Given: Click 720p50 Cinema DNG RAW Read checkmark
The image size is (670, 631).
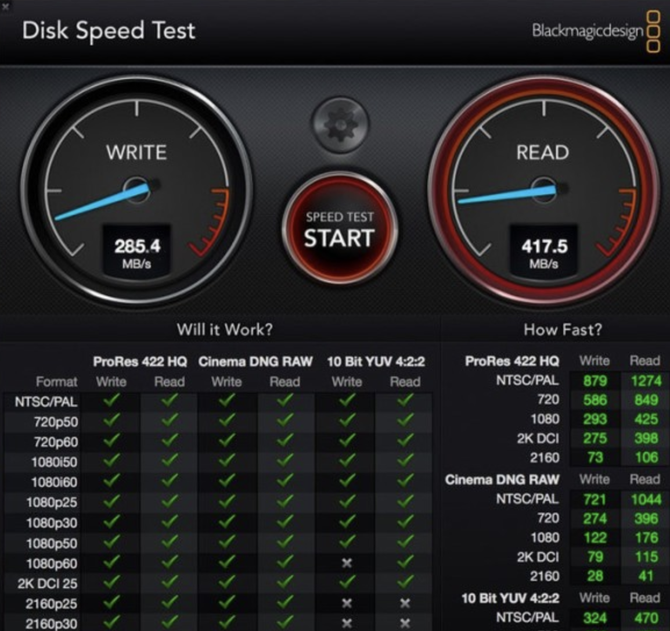Looking at the screenshot, I should tap(285, 420).
